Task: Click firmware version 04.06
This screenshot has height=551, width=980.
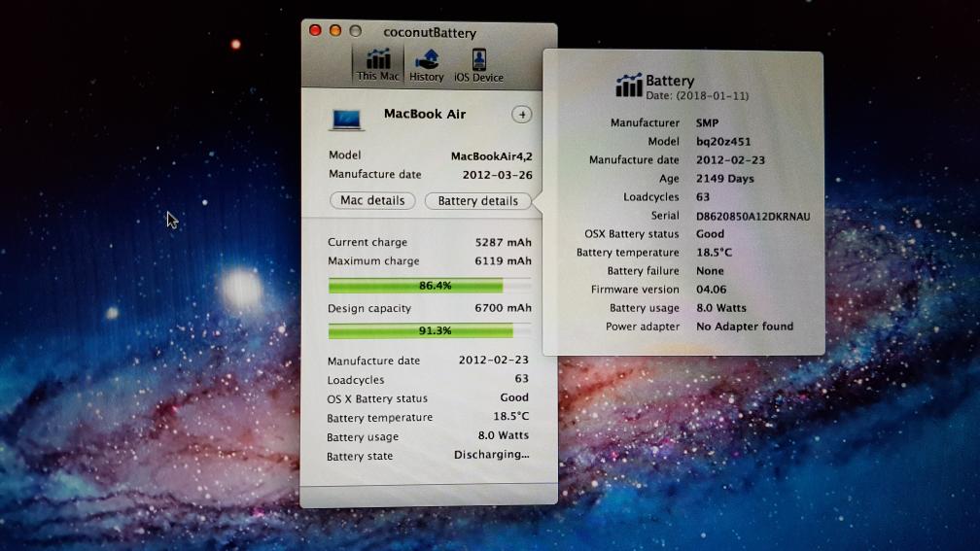Action: point(712,290)
